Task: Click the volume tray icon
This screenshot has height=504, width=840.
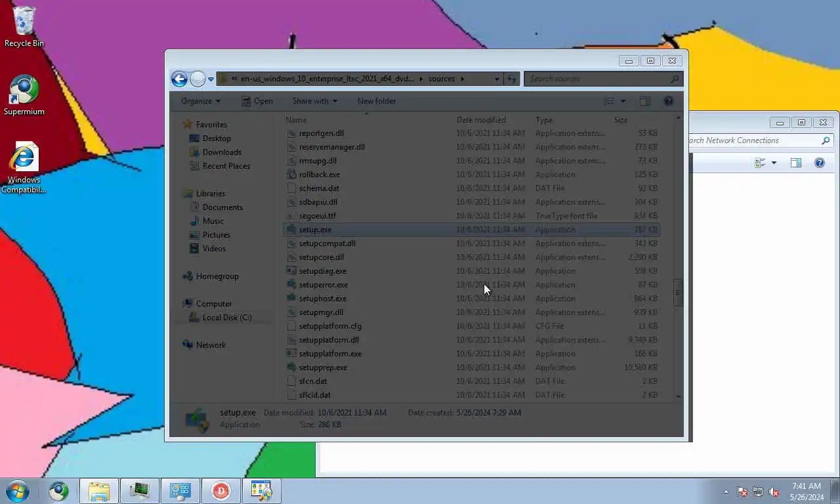Action: tap(774, 492)
